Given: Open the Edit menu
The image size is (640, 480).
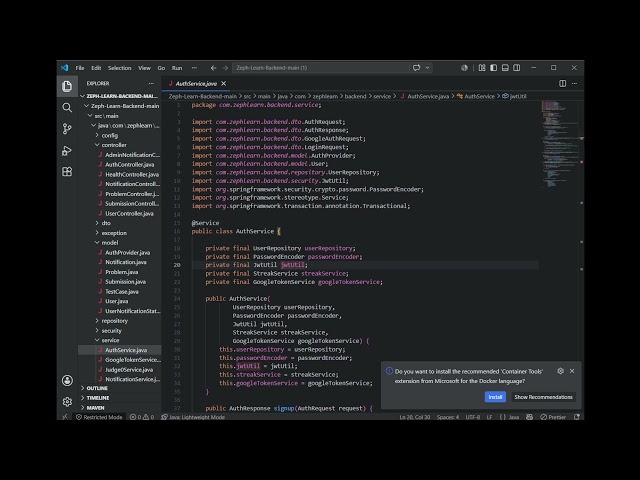Looking at the screenshot, I should pyautogui.click(x=96, y=68).
